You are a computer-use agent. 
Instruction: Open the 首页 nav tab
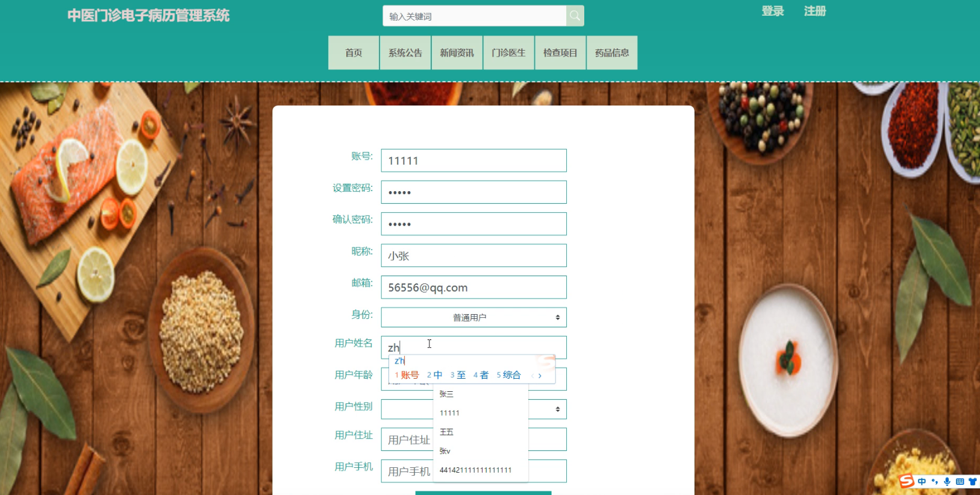click(x=354, y=53)
